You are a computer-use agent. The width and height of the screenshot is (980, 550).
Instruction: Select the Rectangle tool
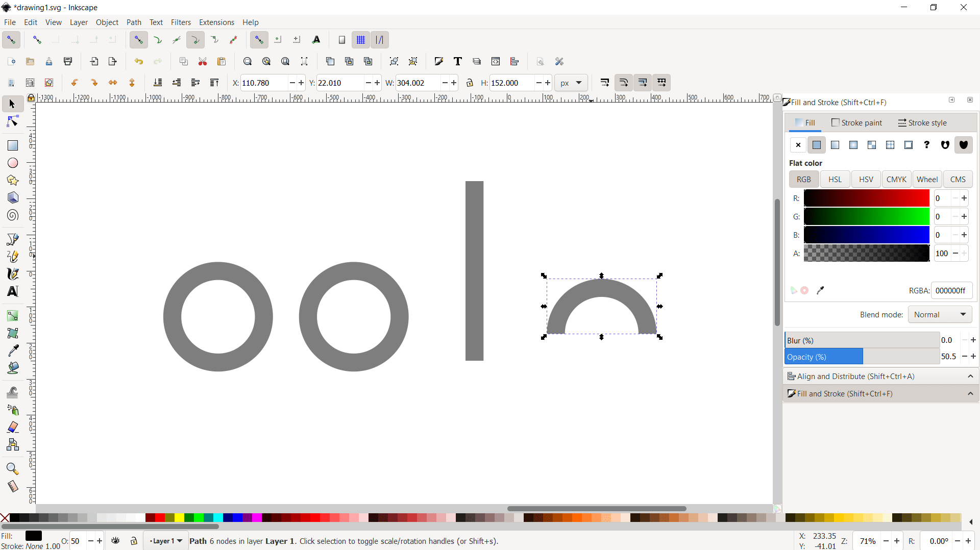12,145
